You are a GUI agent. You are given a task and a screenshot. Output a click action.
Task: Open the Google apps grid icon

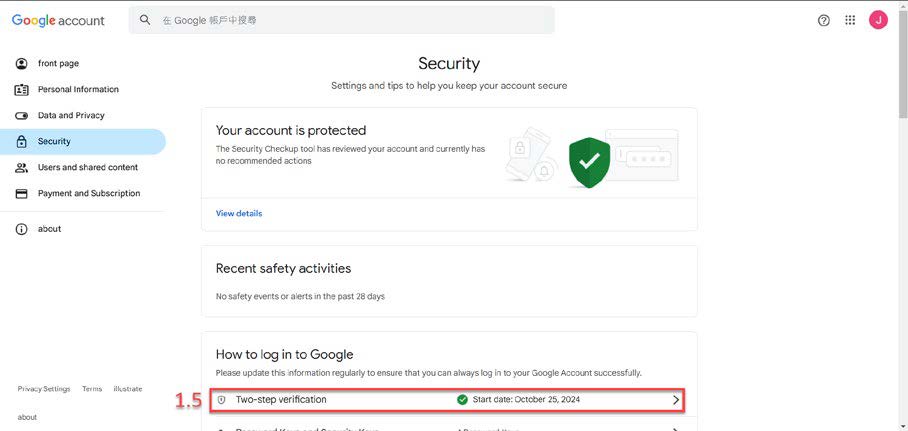tap(850, 20)
